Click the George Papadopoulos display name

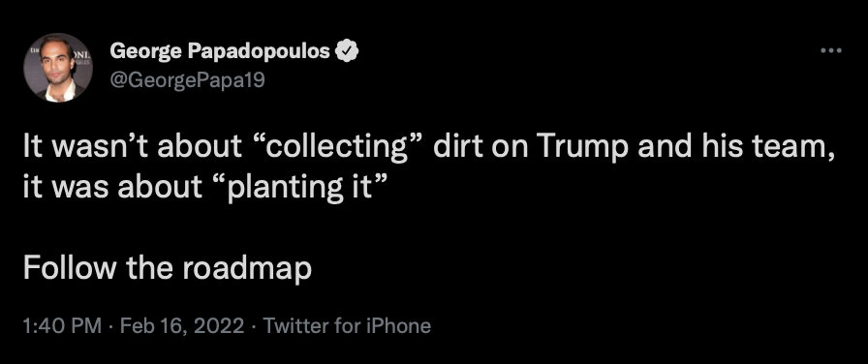click(220, 51)
